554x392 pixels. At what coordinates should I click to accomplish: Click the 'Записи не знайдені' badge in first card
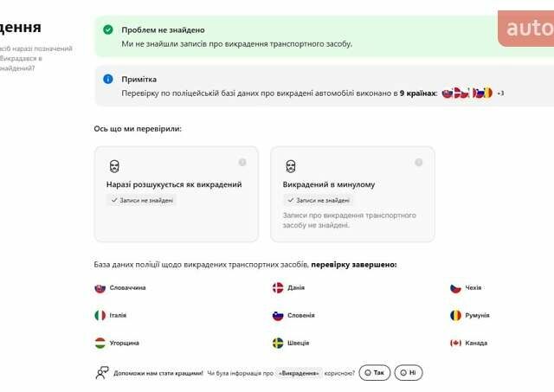click(142, 200)
